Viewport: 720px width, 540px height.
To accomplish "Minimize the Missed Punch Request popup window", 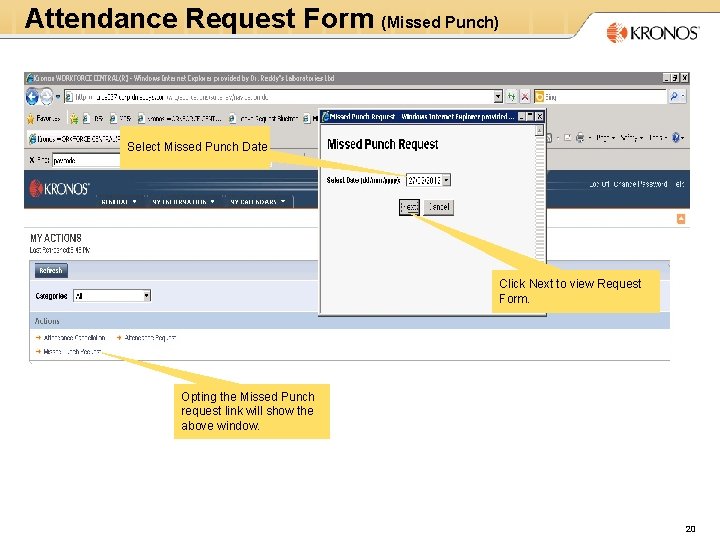I will (522, 117).
